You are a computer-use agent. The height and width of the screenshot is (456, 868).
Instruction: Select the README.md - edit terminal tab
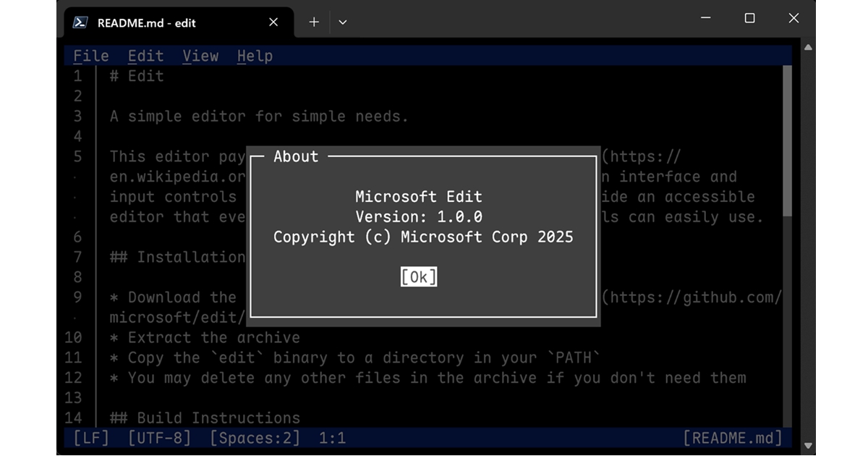[177, 22]
